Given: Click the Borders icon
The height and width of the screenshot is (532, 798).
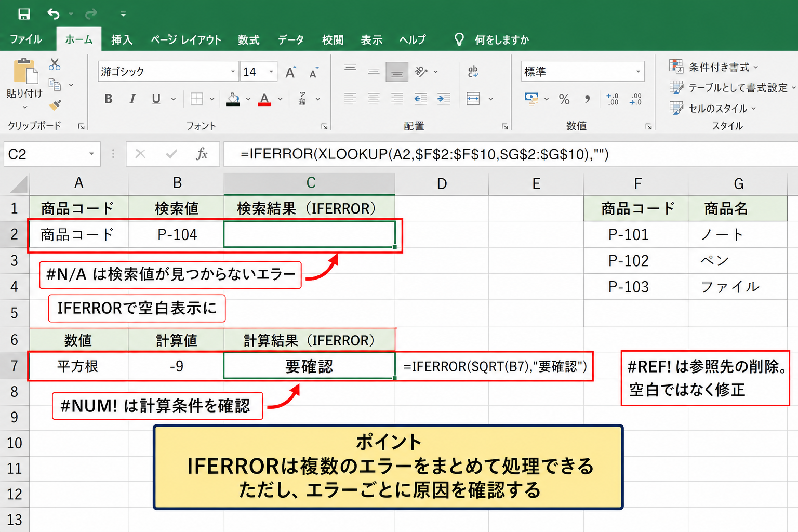Looking at the screenshot, I should coord(197,99).
